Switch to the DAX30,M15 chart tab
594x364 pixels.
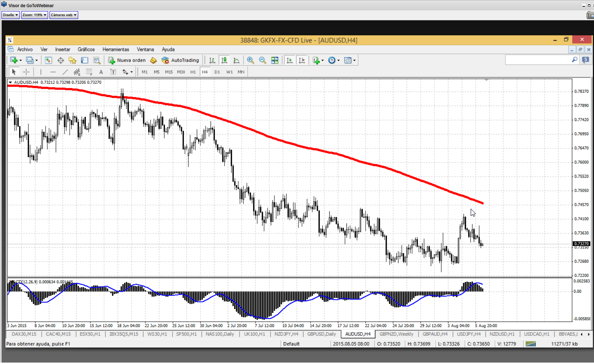(24, 334)
